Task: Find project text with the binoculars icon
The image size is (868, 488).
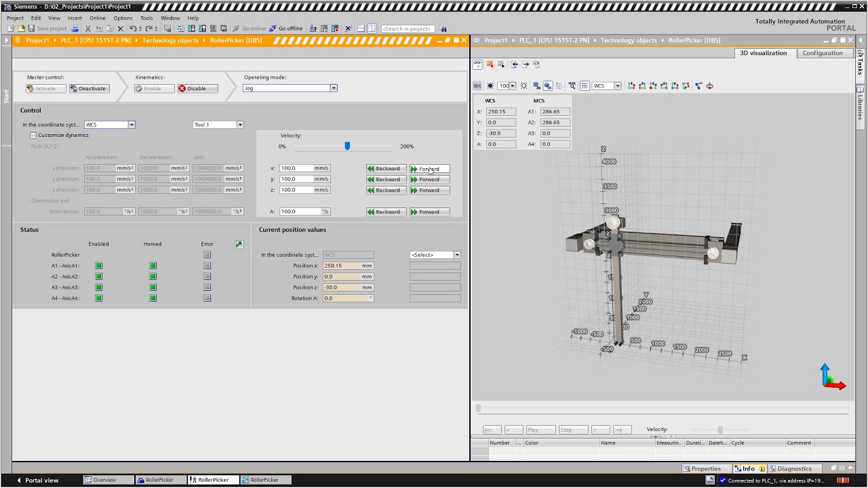Action: click(443, 28)
